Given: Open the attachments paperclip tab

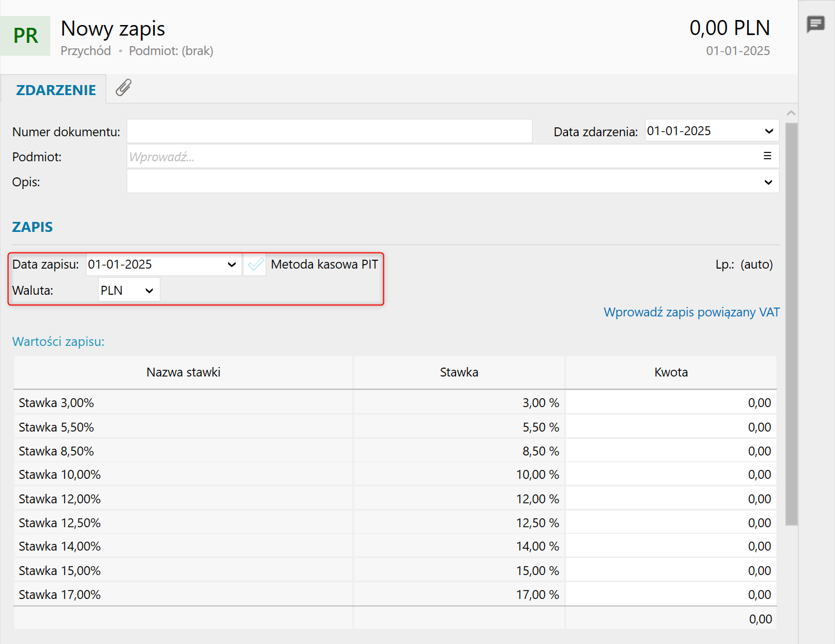Looking at the screenshot, I should [x=123, y=88].
